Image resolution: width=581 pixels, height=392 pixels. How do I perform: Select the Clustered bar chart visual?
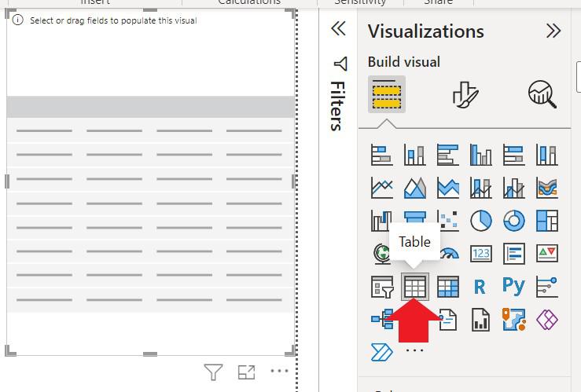(x=447, y=155)
